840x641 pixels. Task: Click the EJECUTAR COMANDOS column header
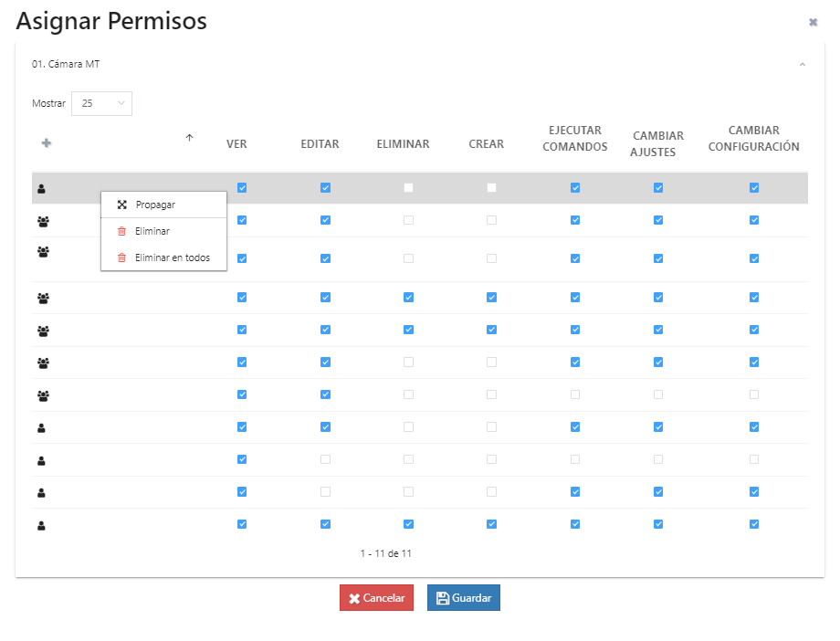click(x=574, y=139)
